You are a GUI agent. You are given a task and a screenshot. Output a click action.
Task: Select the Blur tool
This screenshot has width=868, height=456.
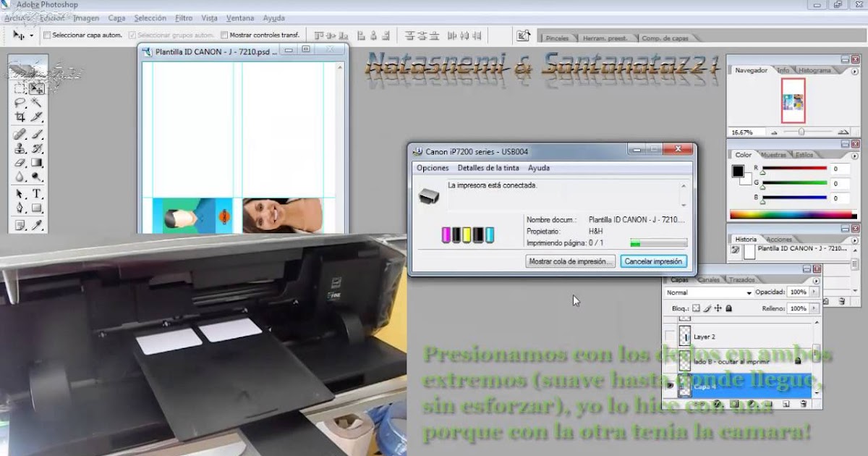point(20,177)
